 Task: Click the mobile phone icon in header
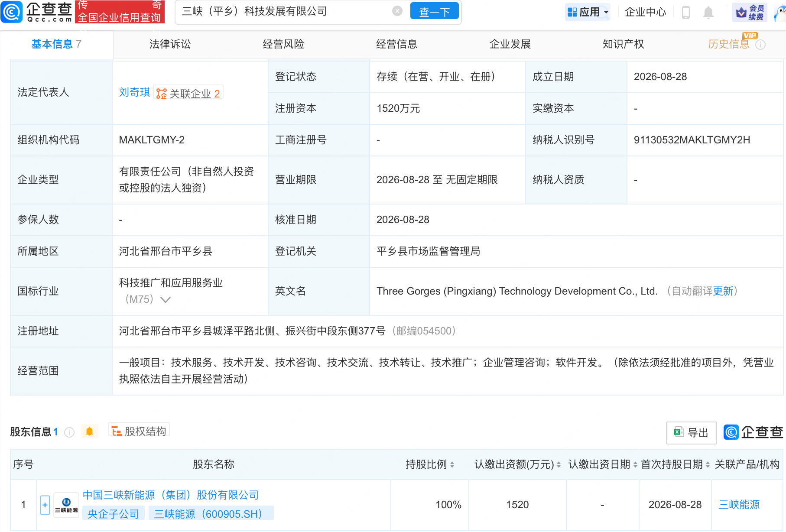click(685, 12)
